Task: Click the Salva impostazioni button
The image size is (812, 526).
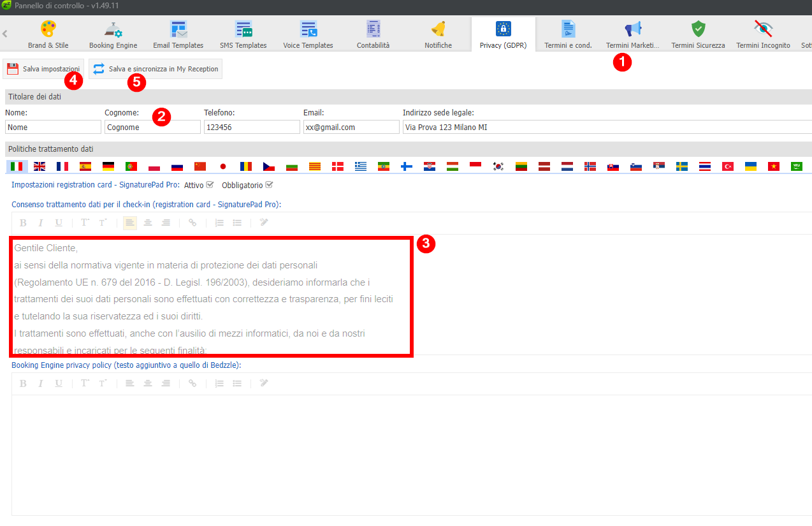Action: [x=43, y=69]
